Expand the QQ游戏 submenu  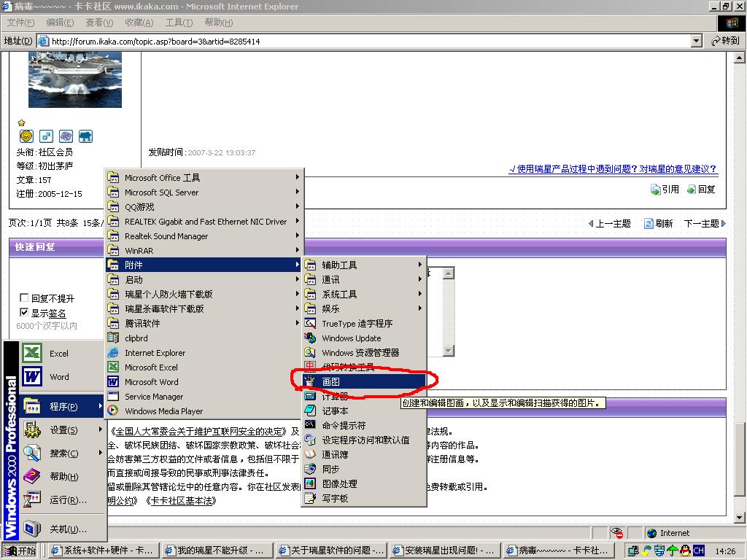[x=204, y=206]
